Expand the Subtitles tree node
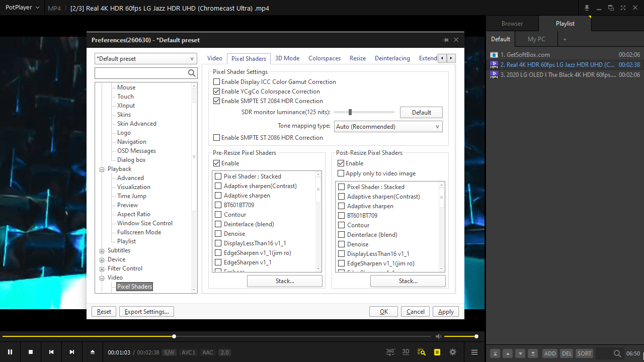 tap(102, 251)
